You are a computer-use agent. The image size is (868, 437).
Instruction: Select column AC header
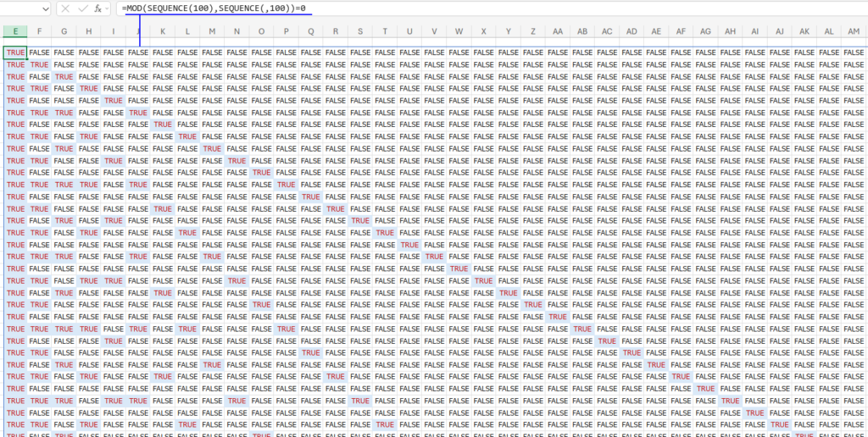[x=607, y=31]
